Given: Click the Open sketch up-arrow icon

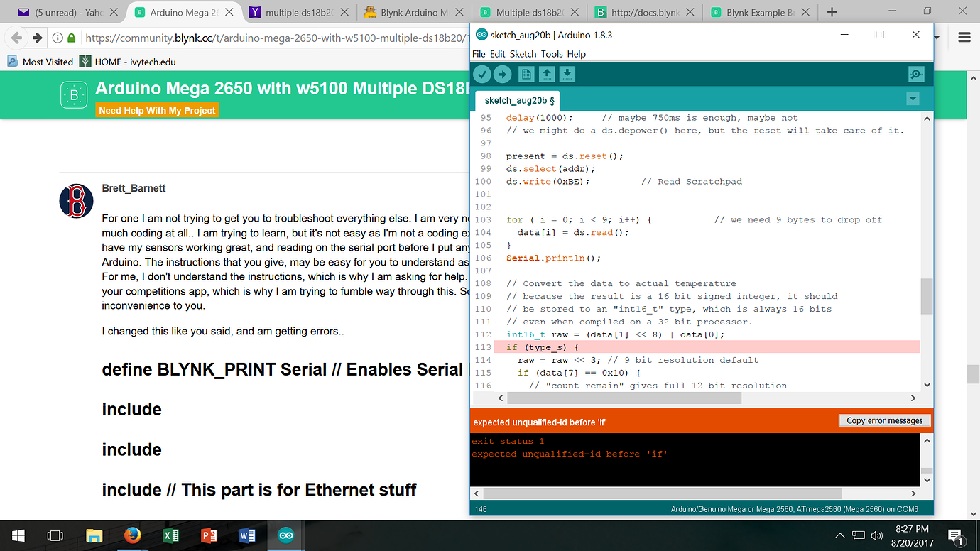Looking at the screenshot, I should pyautogui.click(x=547, y=74).
